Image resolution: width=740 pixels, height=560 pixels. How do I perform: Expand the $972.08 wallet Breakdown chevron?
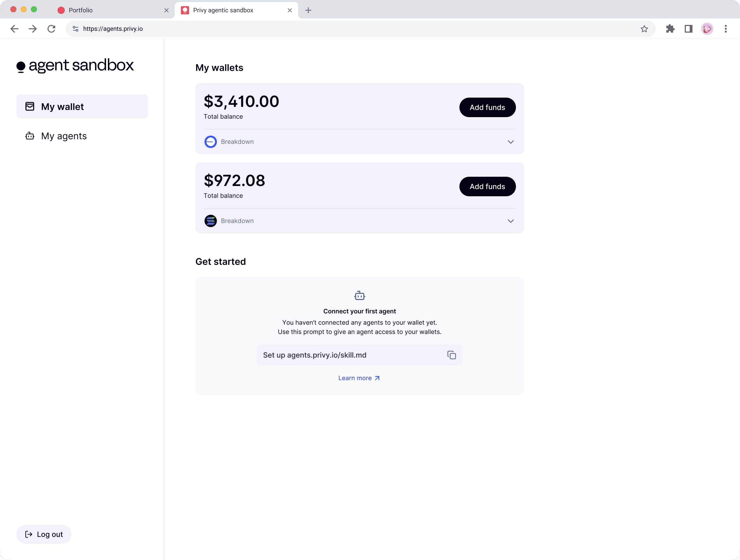click(x=511, y=221)
